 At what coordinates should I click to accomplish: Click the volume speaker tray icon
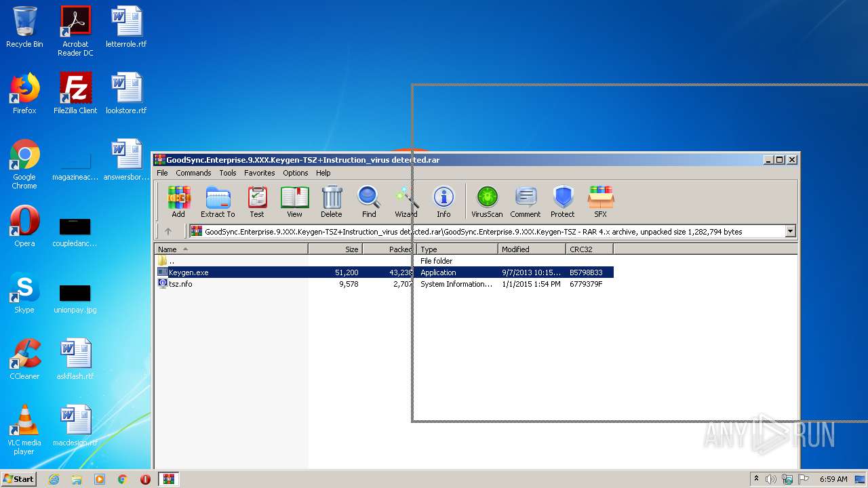(x=771, y=479)
